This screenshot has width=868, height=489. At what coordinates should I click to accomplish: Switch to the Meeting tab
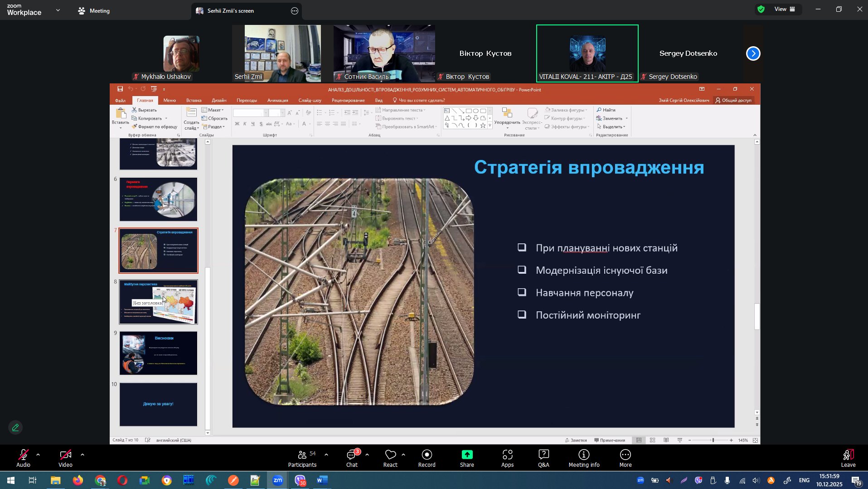click(94, 11)
